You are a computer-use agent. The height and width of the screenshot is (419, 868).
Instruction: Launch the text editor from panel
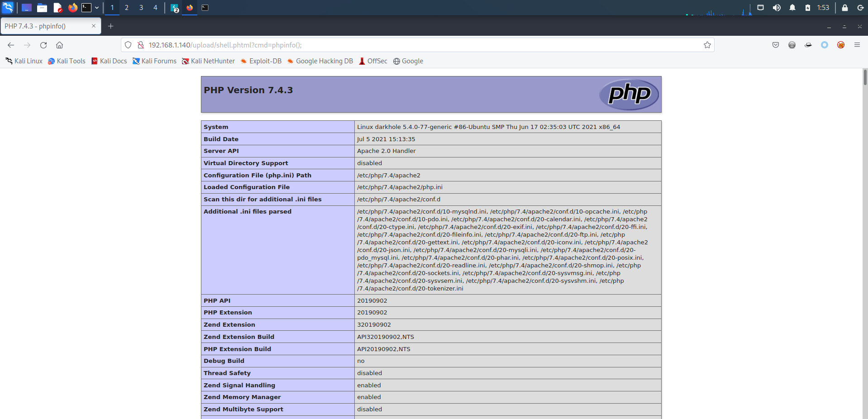57,8
